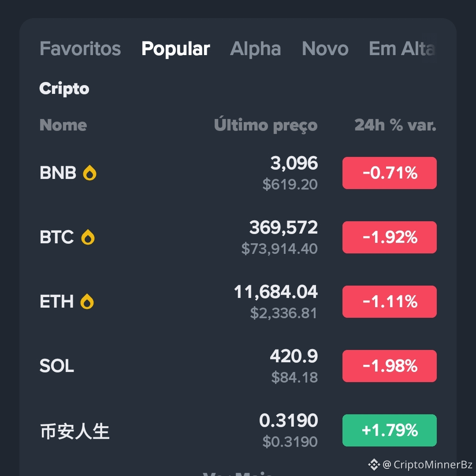Click the flame icon next to ETH
Screen dimensions: 476x476
click(87, 301)
